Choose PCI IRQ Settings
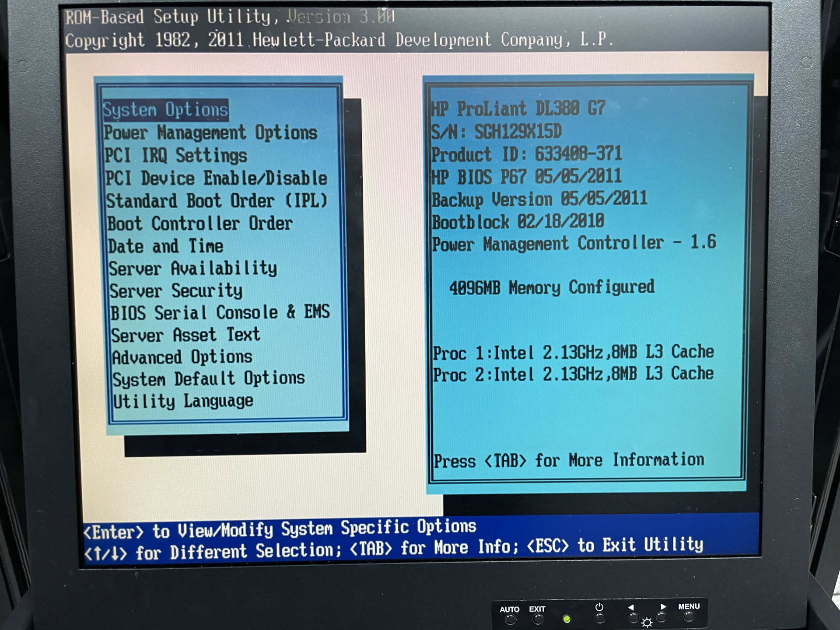Image resolution: width=840 pixels, height=630 pixels. [176, 156]
